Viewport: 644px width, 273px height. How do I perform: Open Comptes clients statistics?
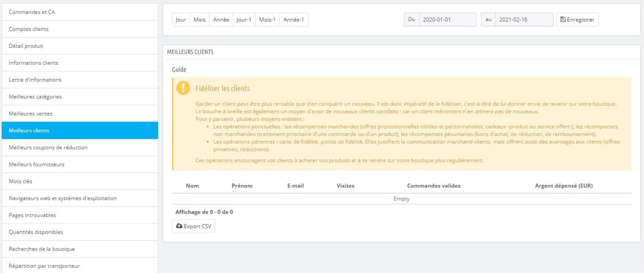click(80, 29)
